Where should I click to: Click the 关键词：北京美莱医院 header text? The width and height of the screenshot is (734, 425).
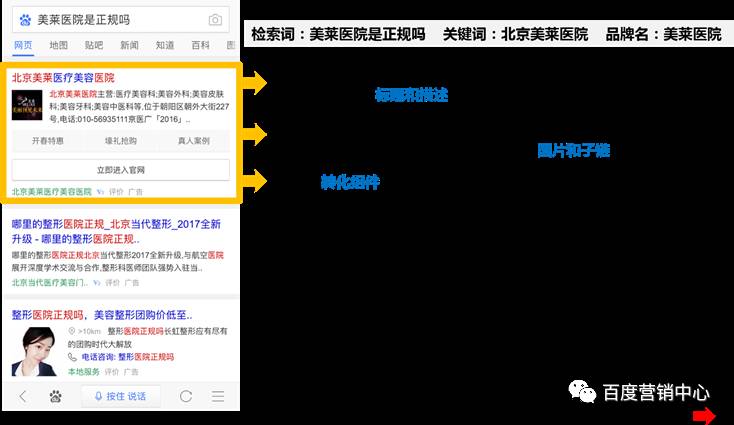click(515, 34)
